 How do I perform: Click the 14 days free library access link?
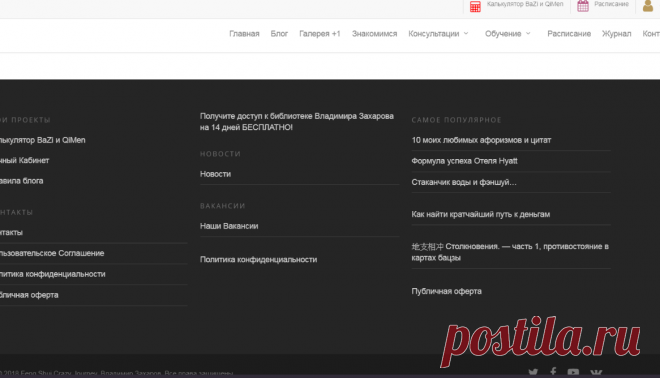click(x=297, y=122)
